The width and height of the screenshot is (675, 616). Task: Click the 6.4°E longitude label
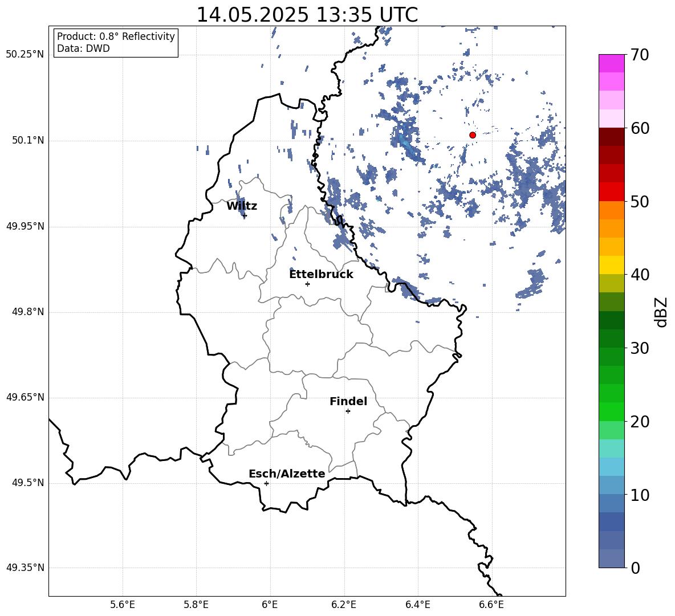coord(417,605)
